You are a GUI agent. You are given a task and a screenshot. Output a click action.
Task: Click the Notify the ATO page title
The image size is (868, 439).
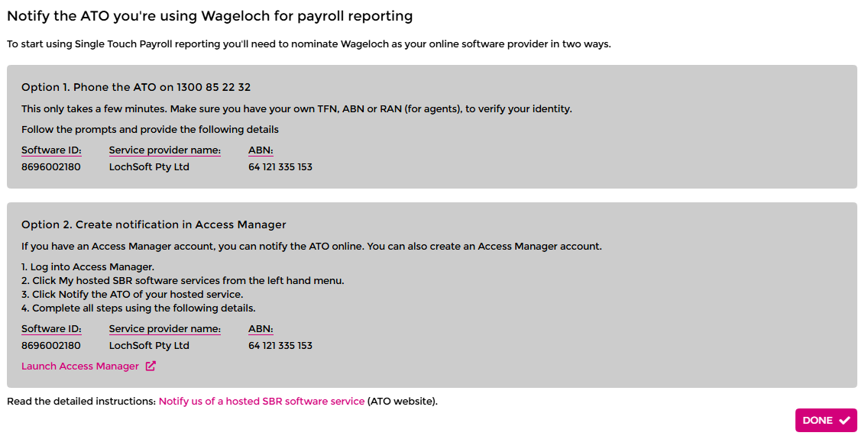point(210,16)
